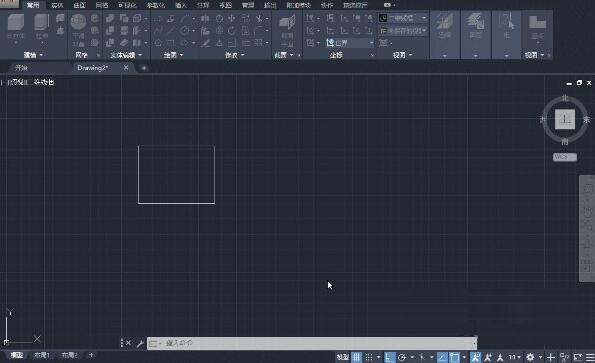Click the Union solid editing icon
The image size is (595, 363).
pyautogui.click(x=110, y=18)
